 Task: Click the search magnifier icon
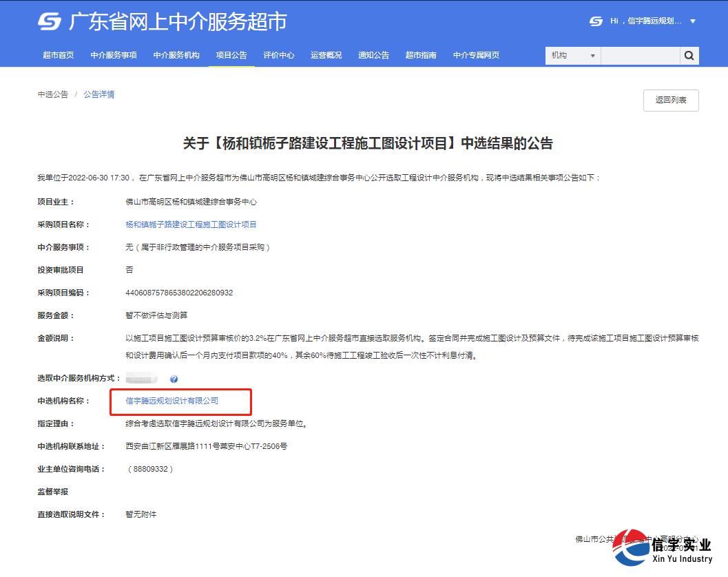[689, 55]
